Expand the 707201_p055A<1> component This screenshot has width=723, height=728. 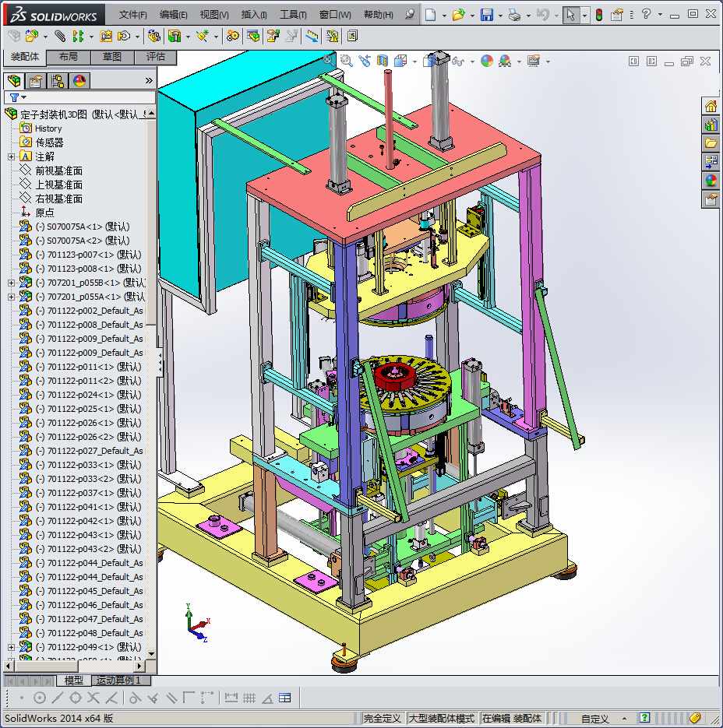(11, 297)
